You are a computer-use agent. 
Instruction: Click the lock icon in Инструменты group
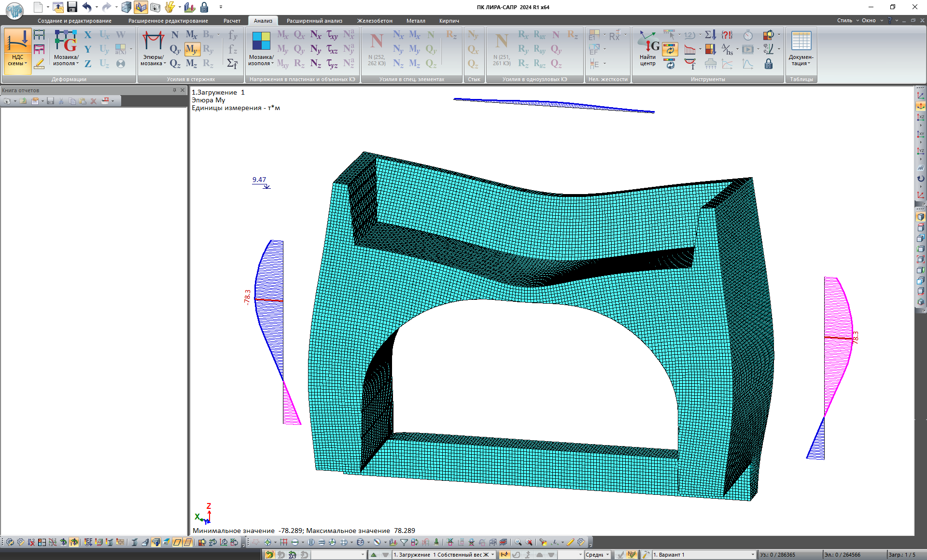[x=769, y=64]
